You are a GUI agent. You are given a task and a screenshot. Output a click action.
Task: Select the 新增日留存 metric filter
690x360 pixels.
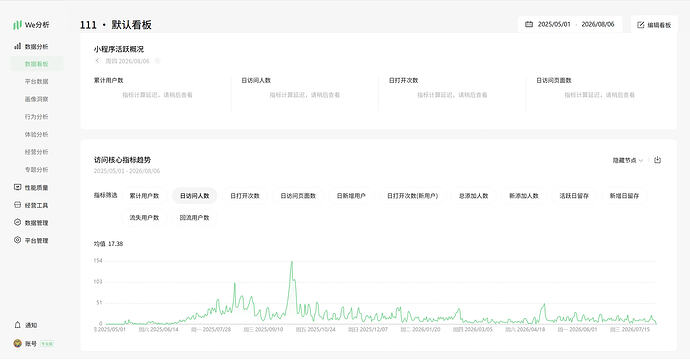624,195
